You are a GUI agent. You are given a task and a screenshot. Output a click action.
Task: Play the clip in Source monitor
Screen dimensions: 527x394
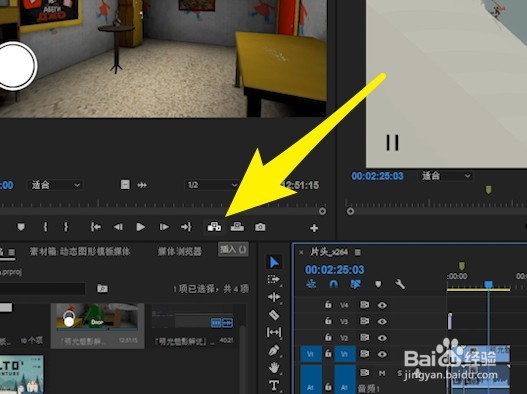(x=141, y=227)
